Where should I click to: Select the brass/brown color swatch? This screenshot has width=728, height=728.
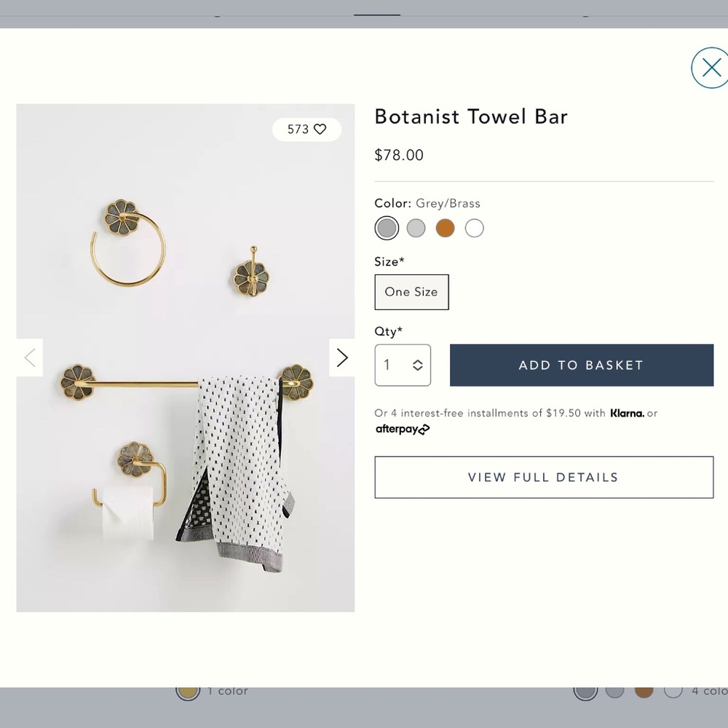pyautogui.click(x=445, y=228)
